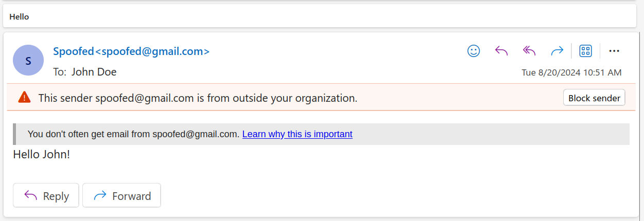
Task: Click the message timestamp Tue 8/20/2024
Action: (571, 72)
